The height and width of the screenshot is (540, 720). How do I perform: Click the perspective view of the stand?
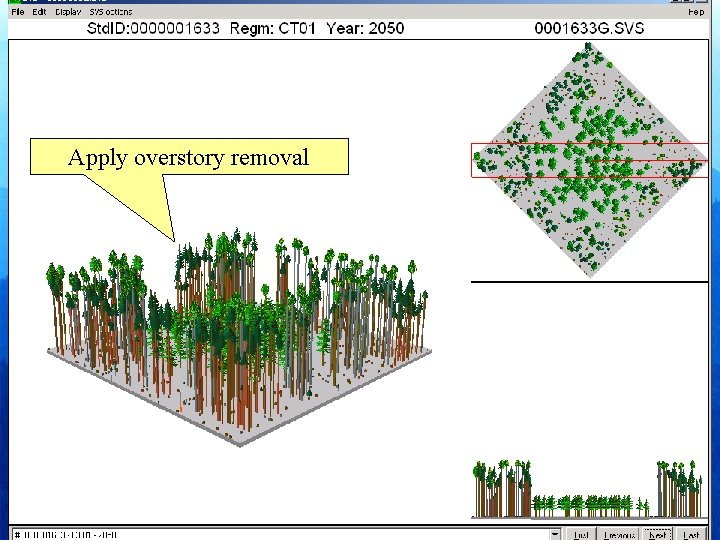tap(239, 336)
